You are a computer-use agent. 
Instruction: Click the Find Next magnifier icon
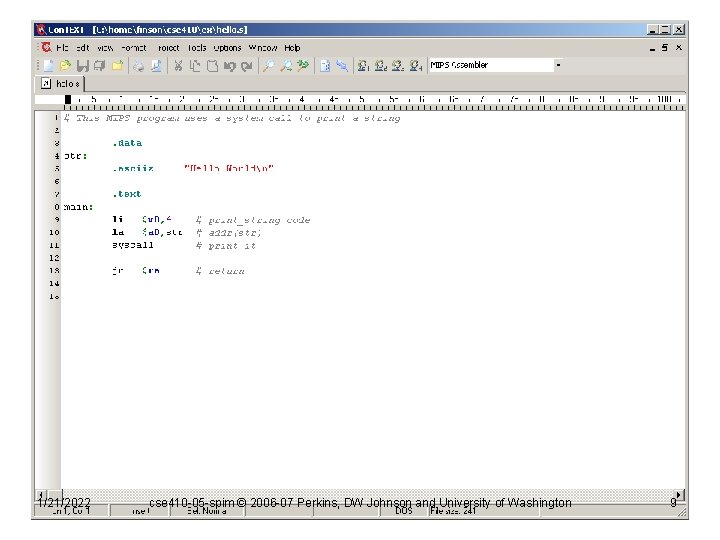tap(286, 66)
